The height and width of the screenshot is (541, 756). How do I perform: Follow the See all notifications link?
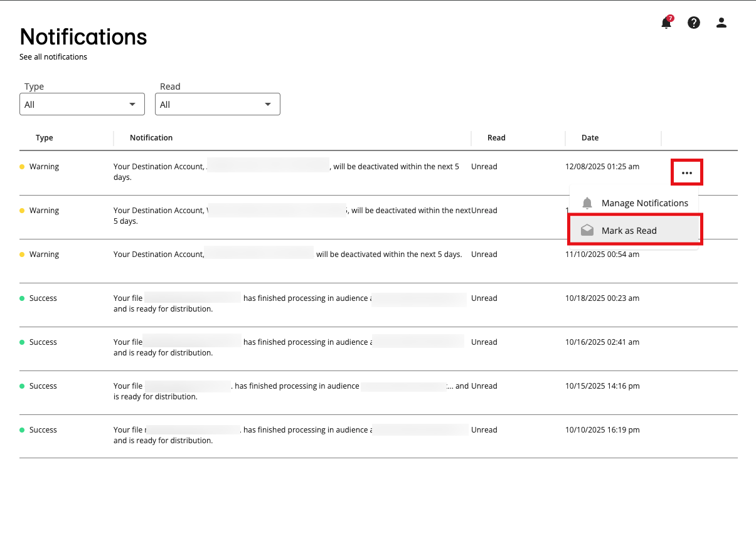(x=53, y=57)
